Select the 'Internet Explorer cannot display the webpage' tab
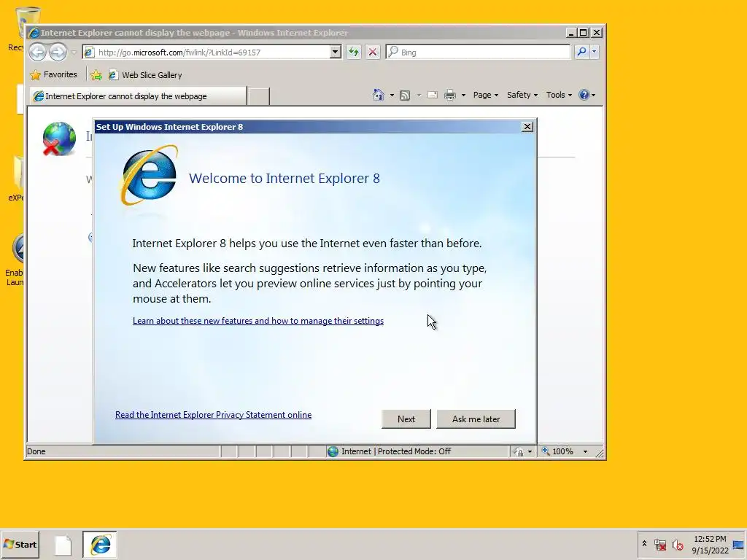The height and width of the screenshot is (560, 747). click(x=138, y=96)
